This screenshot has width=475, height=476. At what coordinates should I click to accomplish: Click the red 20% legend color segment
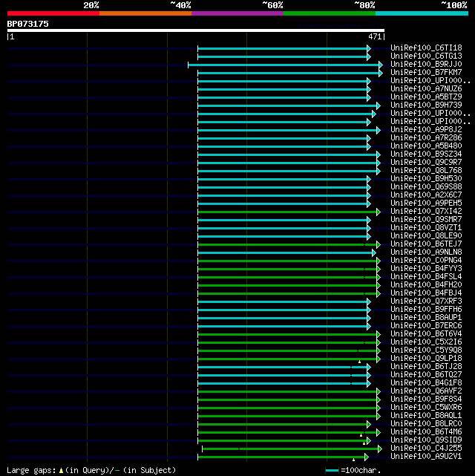[x=53, y=13]
